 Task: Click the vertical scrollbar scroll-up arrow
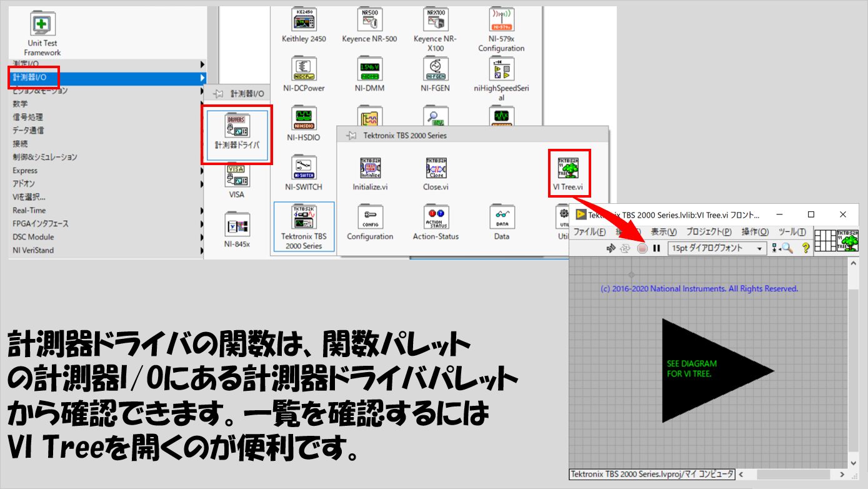(853, 264)
